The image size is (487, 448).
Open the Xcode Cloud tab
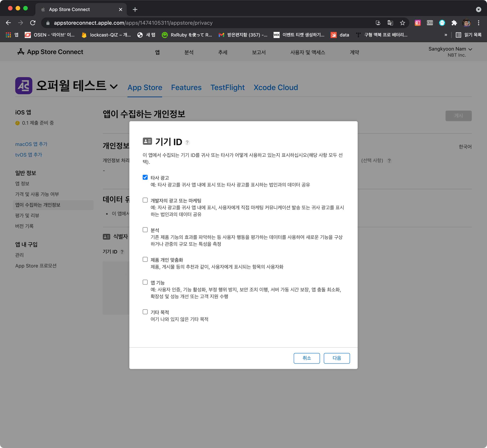(275, 88)
